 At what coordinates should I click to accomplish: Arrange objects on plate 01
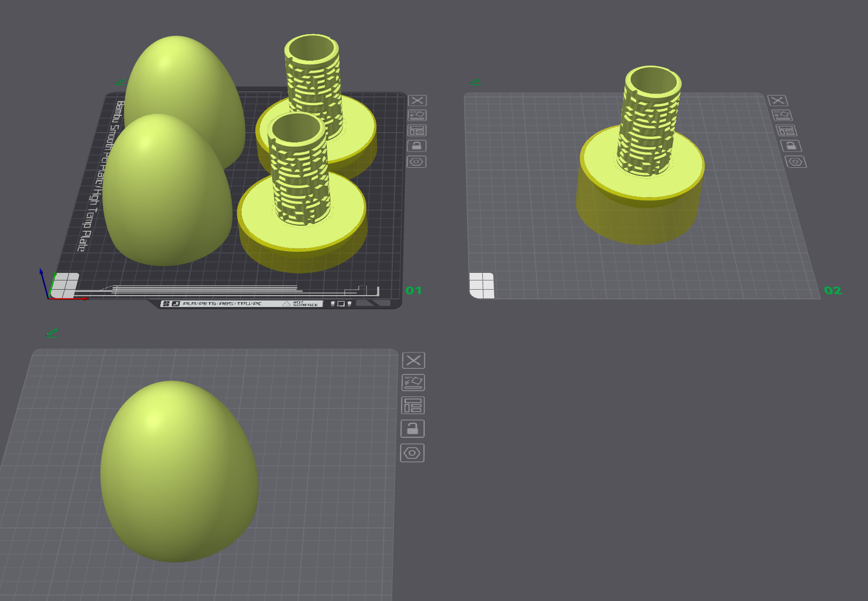(417, 130)
